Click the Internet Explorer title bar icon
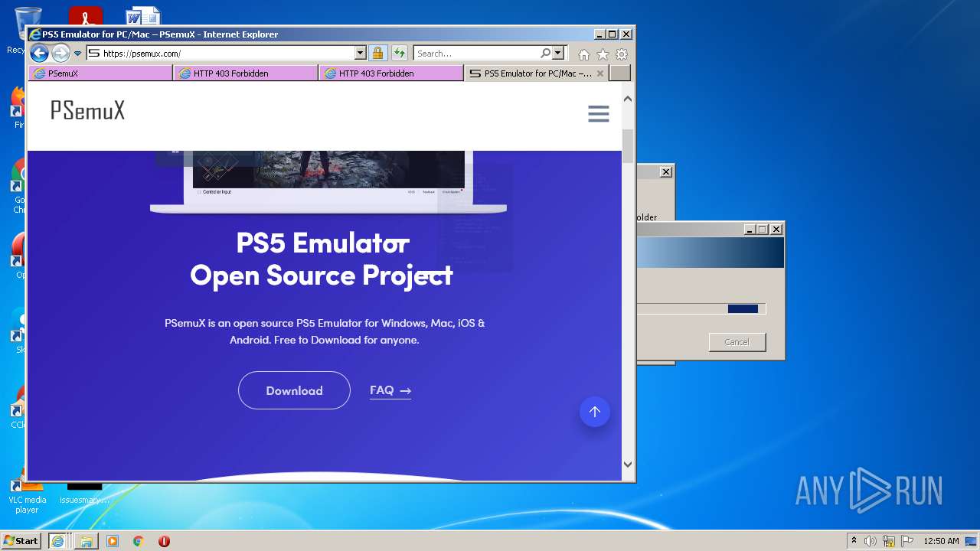 (x=34, y=34)
